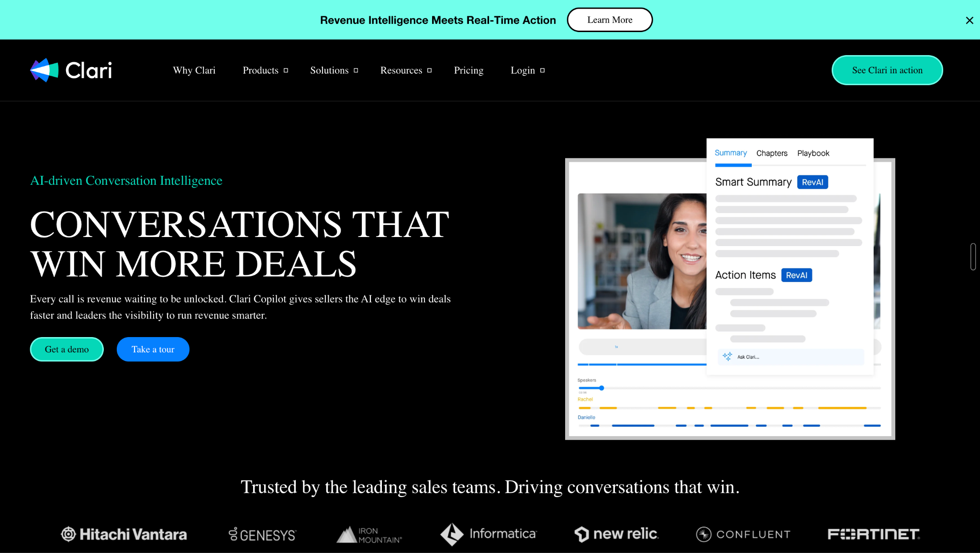The height and width of the screenshot is (553, 980).
Task: Click the Get a demo button
Action: [67, 350]
